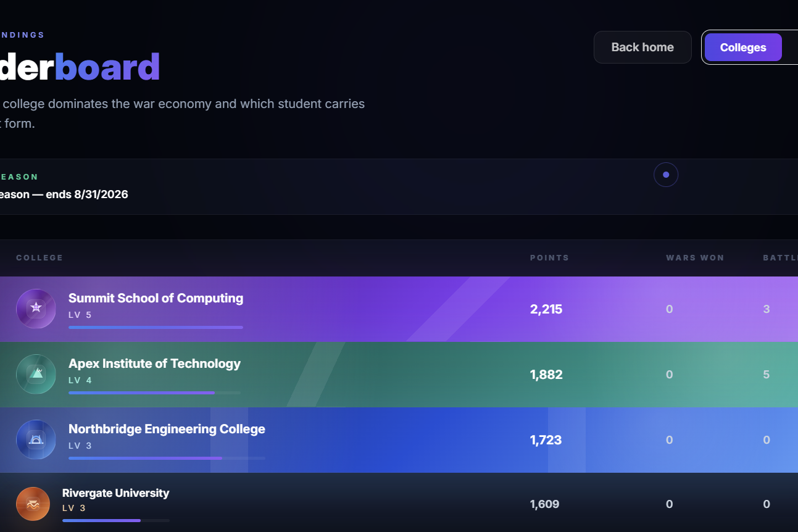Click the College column header
The height and width of the screenshot is (532, 798).
click(x=39, y=258)
